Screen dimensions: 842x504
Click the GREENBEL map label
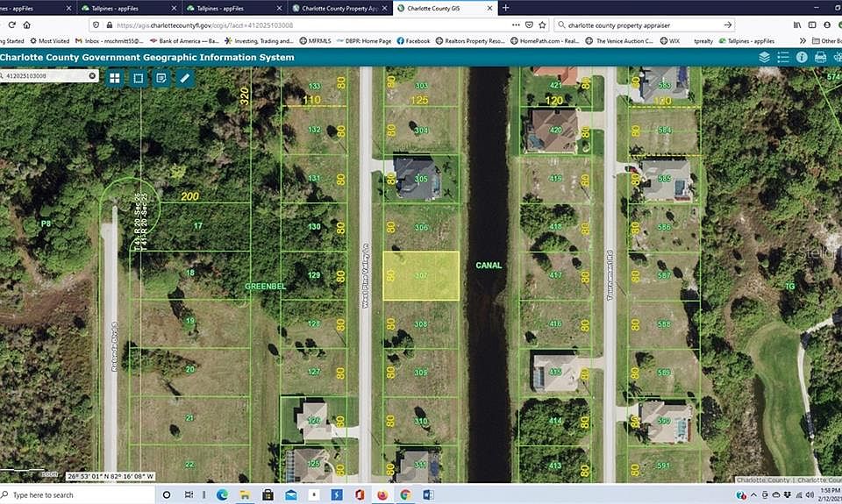point(265,286)
